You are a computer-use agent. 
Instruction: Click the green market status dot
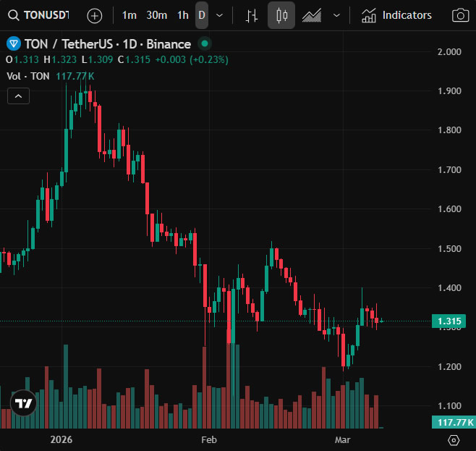click(x=205, y=43)
